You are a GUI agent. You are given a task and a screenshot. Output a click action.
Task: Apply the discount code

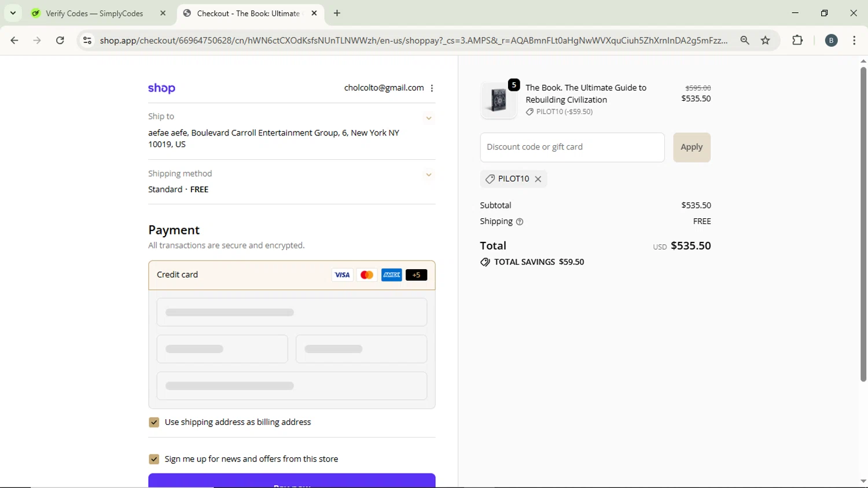point(692,147)
